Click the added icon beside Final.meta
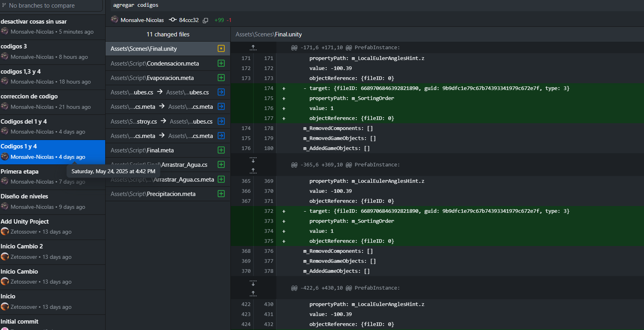644x330 pixels. point(221,150)
